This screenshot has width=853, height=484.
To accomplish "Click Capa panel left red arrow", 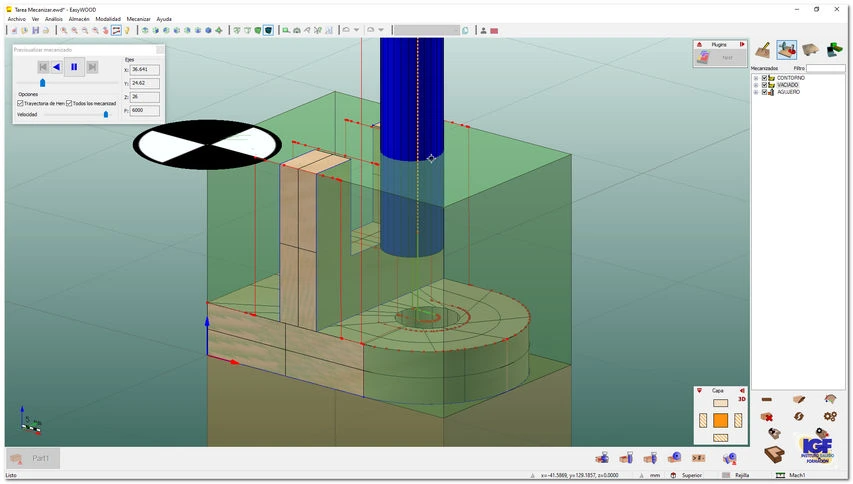I will (742, 390).
